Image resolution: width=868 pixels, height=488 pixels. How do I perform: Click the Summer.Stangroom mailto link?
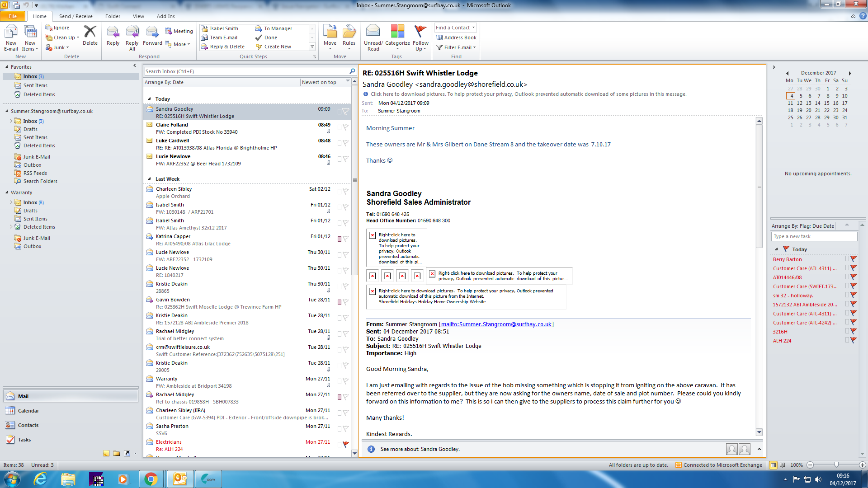click(x=496, y=324)
